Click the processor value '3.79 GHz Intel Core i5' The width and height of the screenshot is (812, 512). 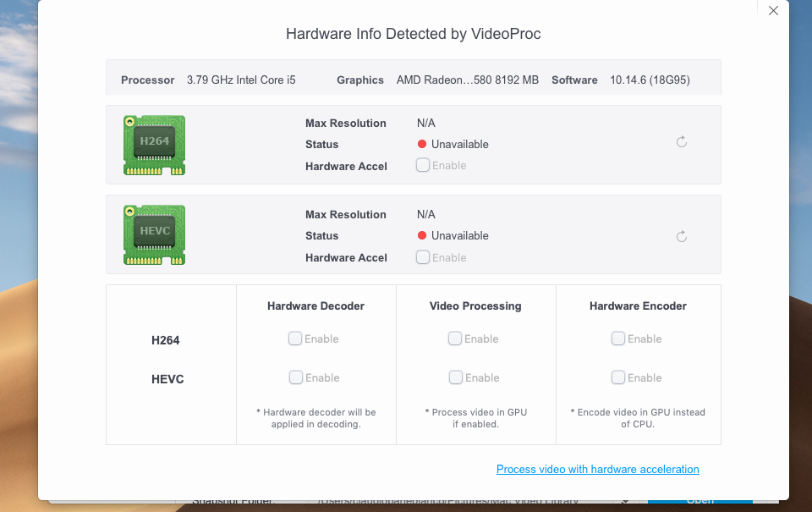pos(241,80)
